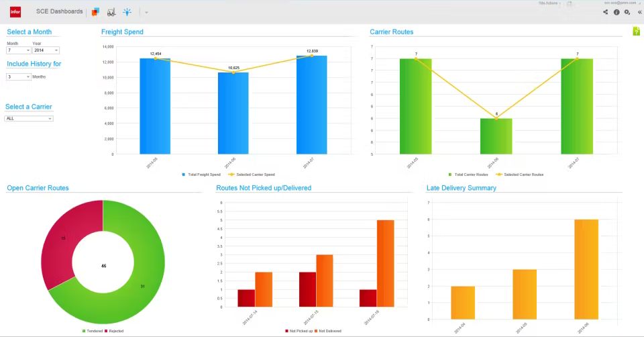
Task: Click the blue lightbulb icon
Action: click(127, 12)
